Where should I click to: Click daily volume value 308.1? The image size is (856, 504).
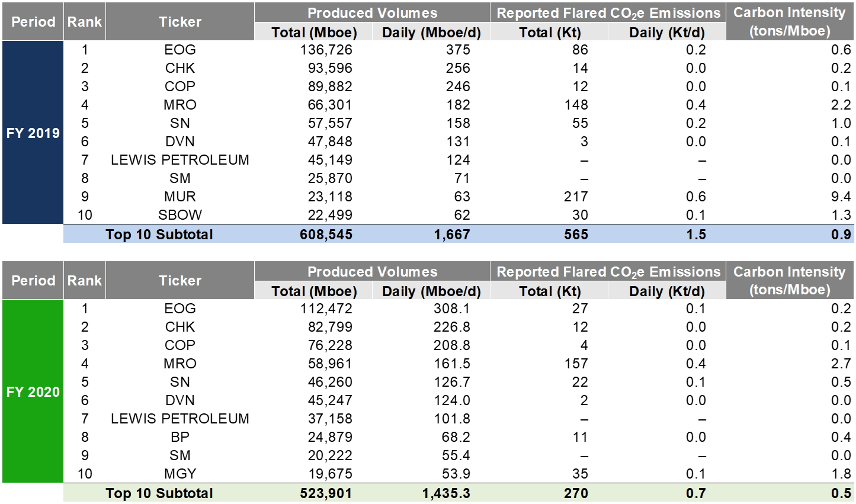click(x=451, y=309)
